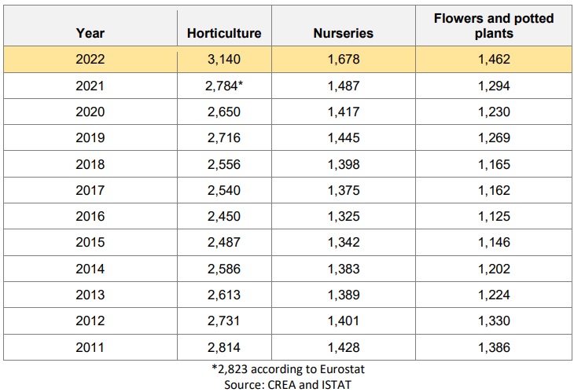
Task: Click the 1,462 flowers value
Action: (494, 59)
